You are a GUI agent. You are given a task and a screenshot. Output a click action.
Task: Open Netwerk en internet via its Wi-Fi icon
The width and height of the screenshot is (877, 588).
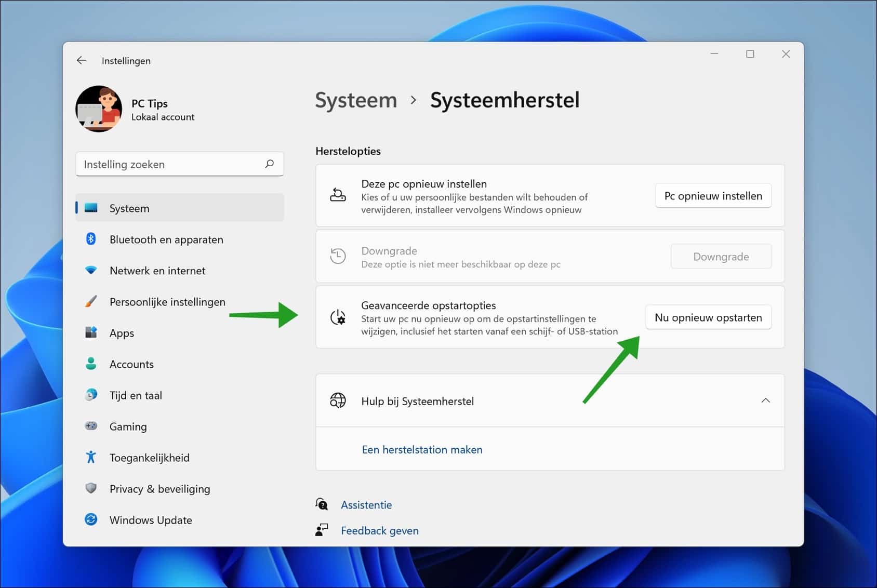92,270
